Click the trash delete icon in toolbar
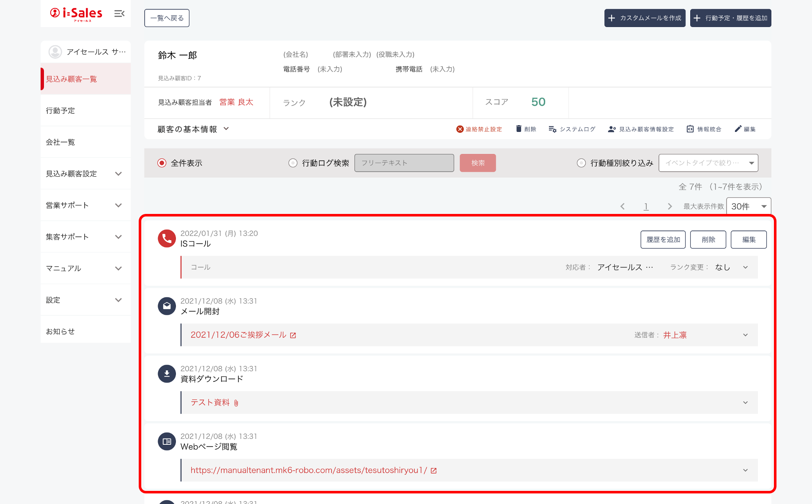The height and width of the screenshot is (504, 812). pyautogui.click(x=518, y=129)
